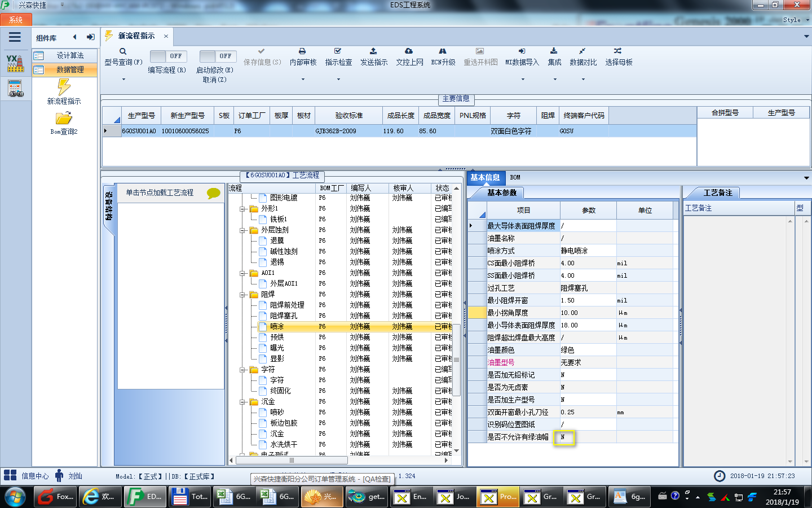Image resolution: width=812 pixels, height=508 pixels.
Task: Click the 信息中心 windows icon in status bar
Action: [10, 475]
